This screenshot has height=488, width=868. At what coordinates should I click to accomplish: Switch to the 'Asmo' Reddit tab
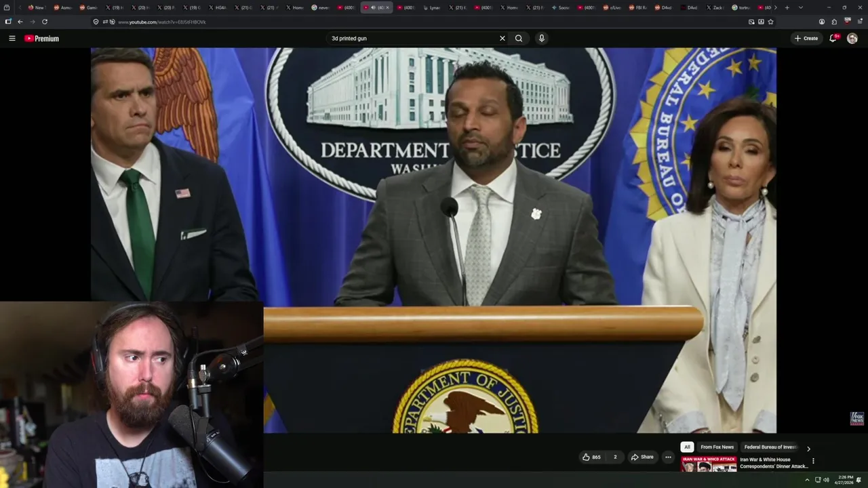(x=62, y=7)
